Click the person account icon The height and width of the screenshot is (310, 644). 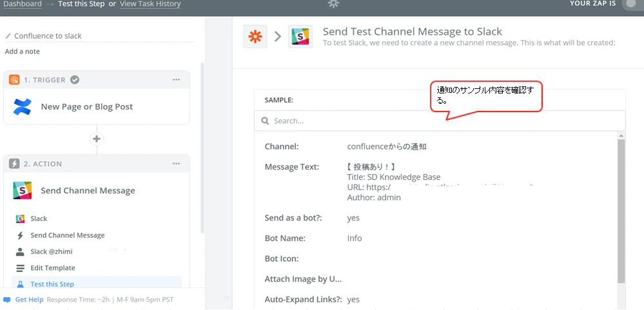20,252
